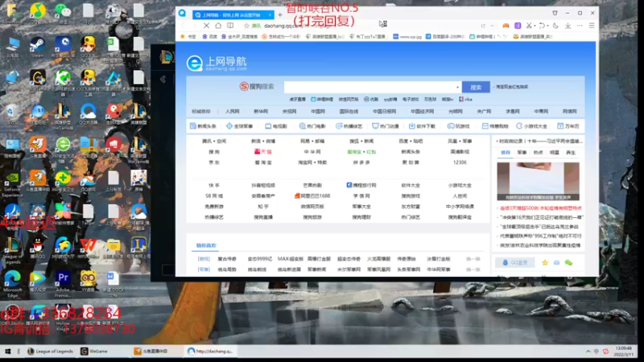The image size is (644, 362).
Task: Click the undo closed tab arrow
Action: pos(542,26)
